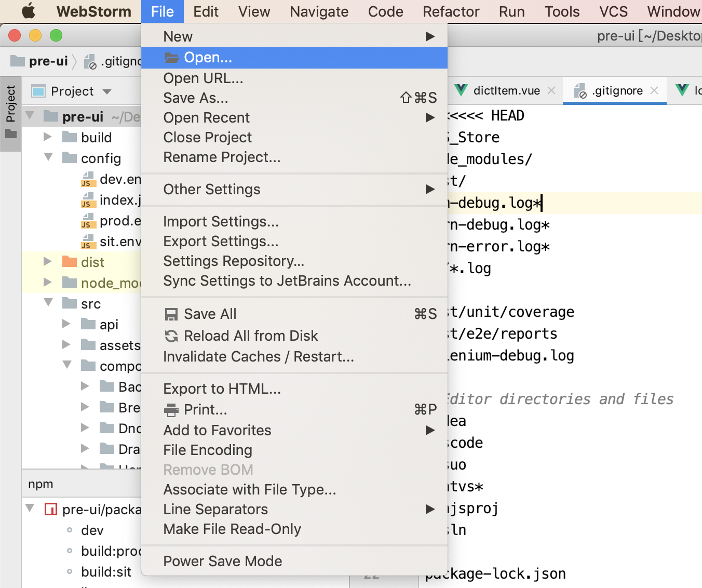Click Reload All from Disk
702x588 pixels.
[294, 336]
